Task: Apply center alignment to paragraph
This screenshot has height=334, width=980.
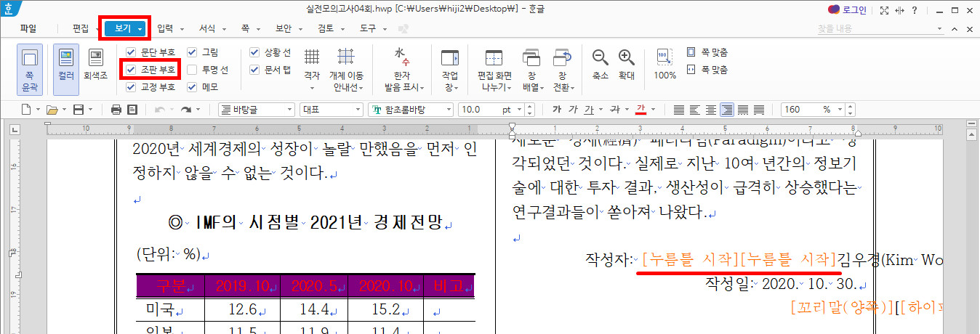Action: pos(710,110)
